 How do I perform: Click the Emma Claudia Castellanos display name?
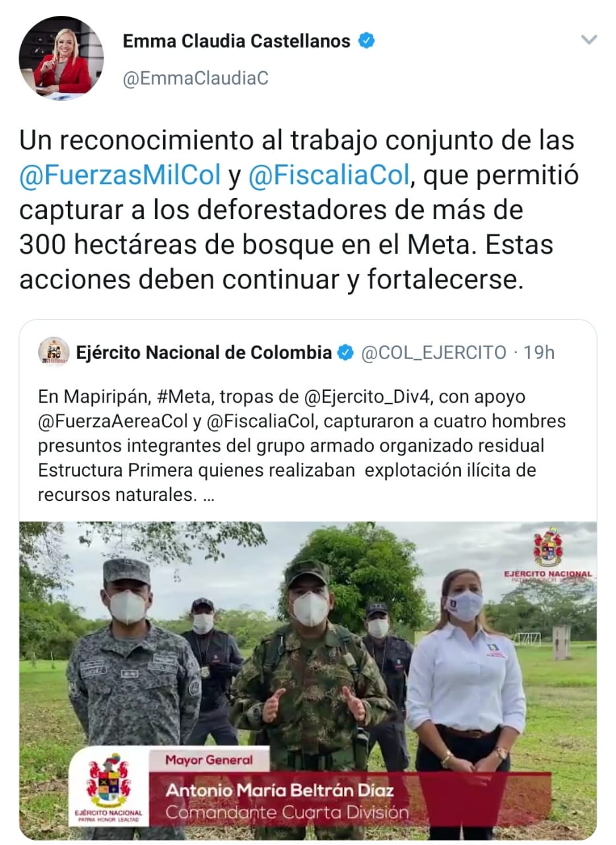coord(236,41)
